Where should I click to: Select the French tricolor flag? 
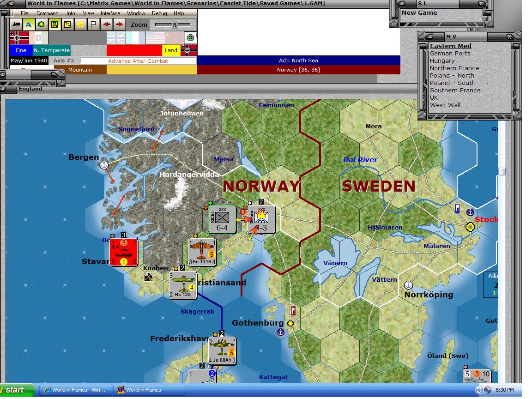135,38
